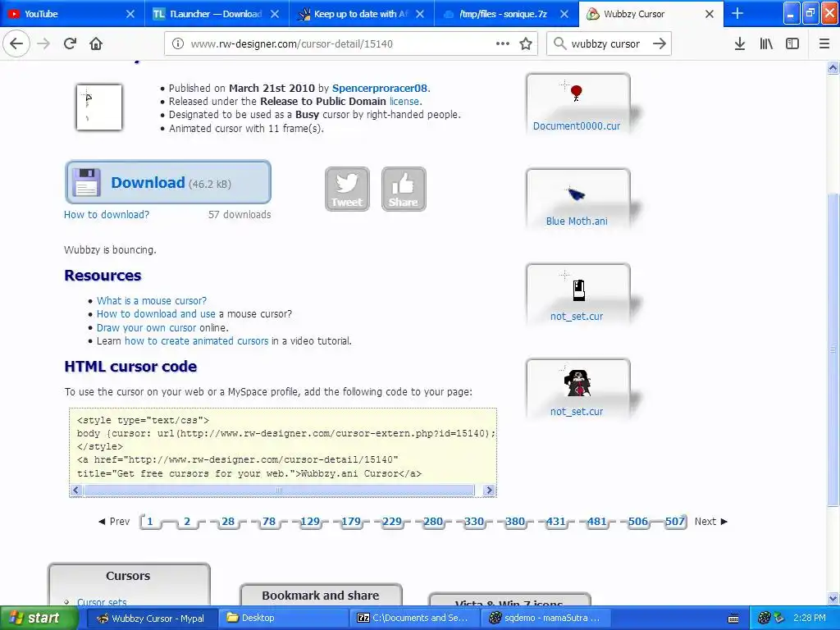Reload the page with the refresh icon
Image resolution: width=840 pixels, height=630 pixels.
click(71, 43)
